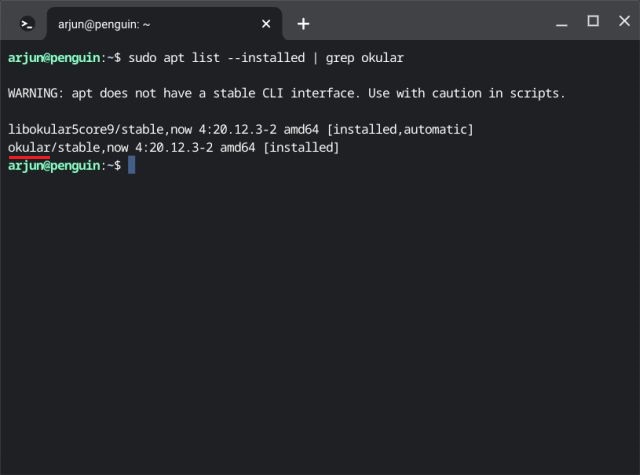Maximize the terminal window
This screenshot has height=475, width=640.
[593, 21]
